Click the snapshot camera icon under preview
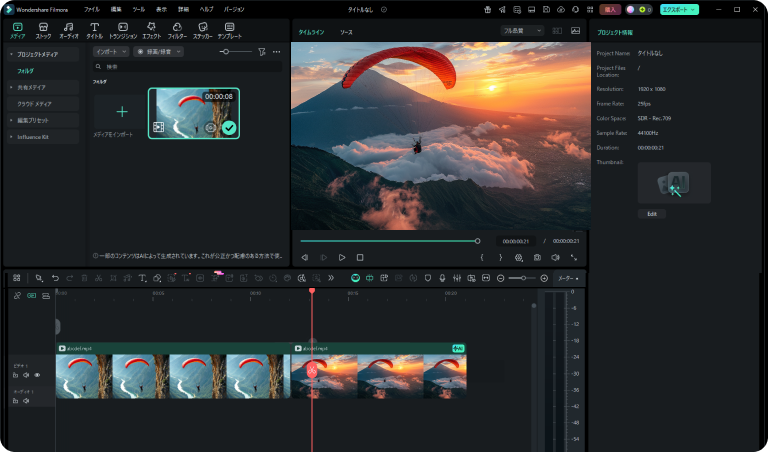 537,258
